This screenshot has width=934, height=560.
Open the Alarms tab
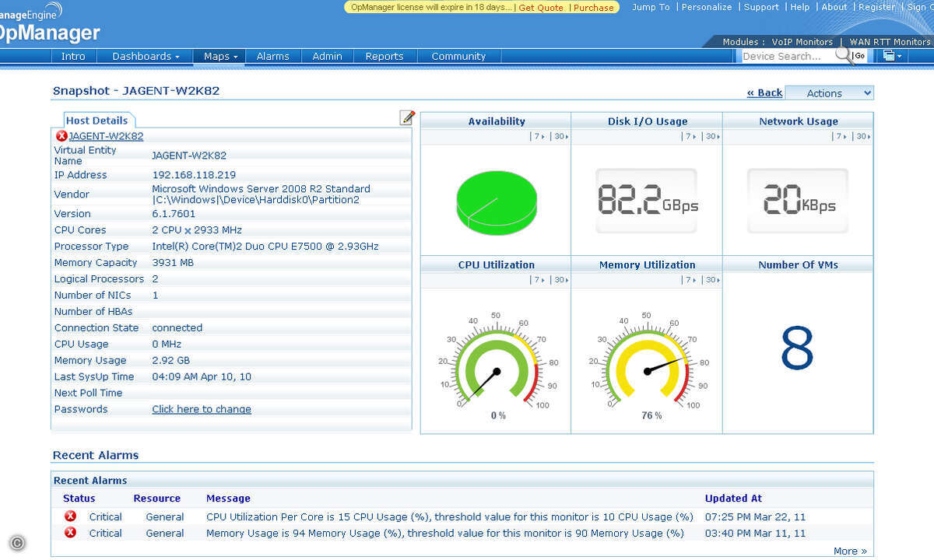pyautogui.click(x=272, y=56)
